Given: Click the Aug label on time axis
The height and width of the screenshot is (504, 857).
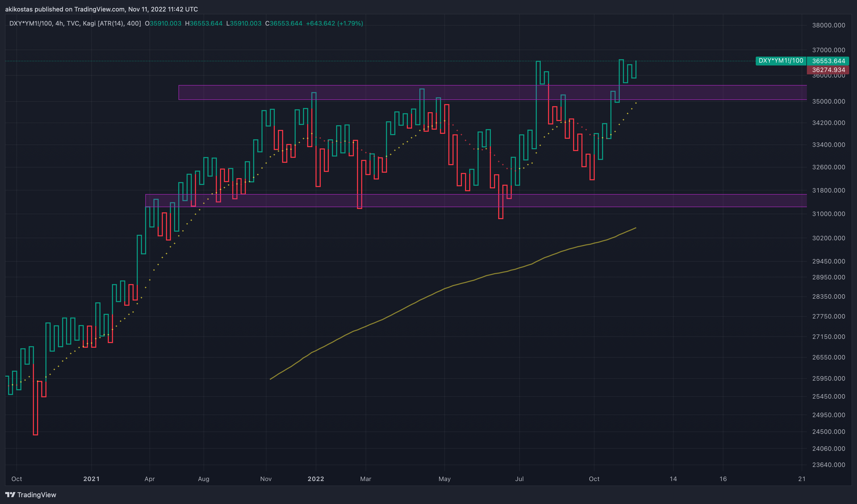Looking at the screenshot, I should tap(204, 479).
